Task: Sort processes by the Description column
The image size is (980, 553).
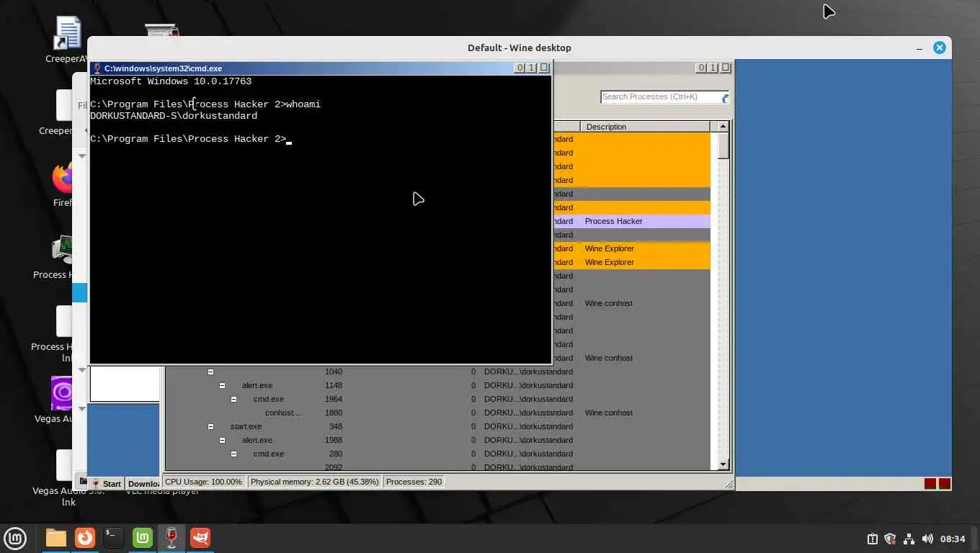Action: click(645, 127)
